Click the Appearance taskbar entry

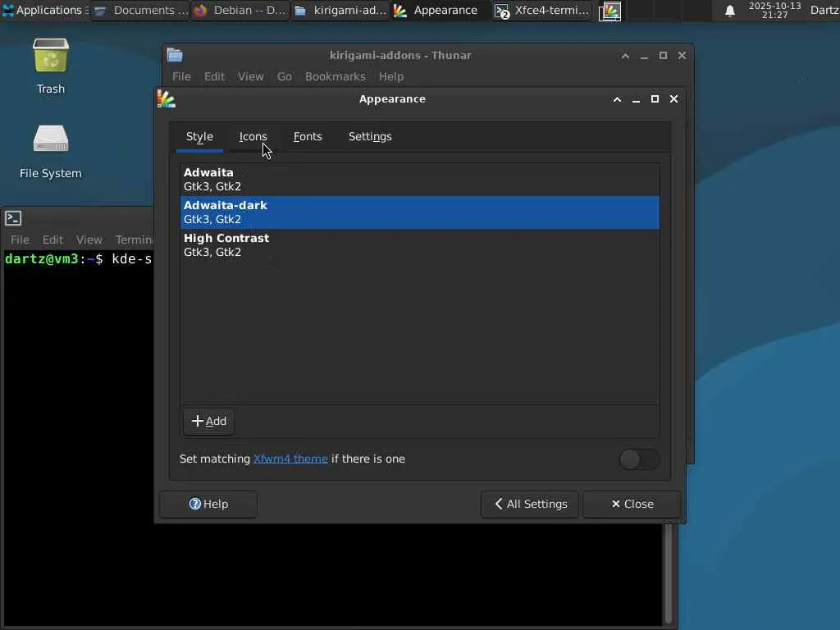click(x=441, y=10)
